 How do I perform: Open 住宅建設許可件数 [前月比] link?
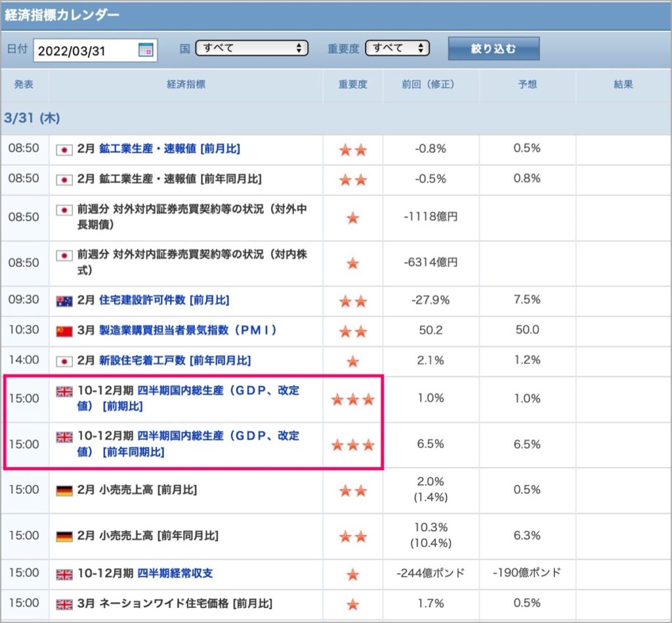click(164, 300)
